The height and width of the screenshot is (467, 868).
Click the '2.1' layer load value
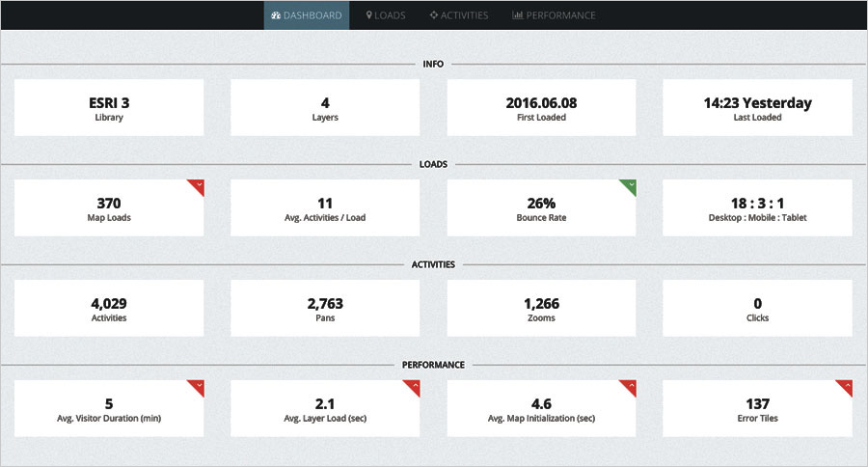325,404
